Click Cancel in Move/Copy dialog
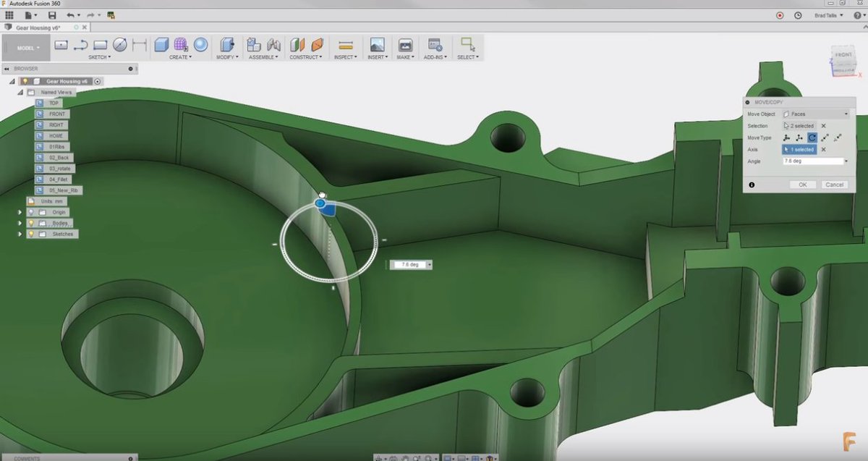The width and height of the screenshot is (868, 461). pyautogui.click(x=834, y=185)
